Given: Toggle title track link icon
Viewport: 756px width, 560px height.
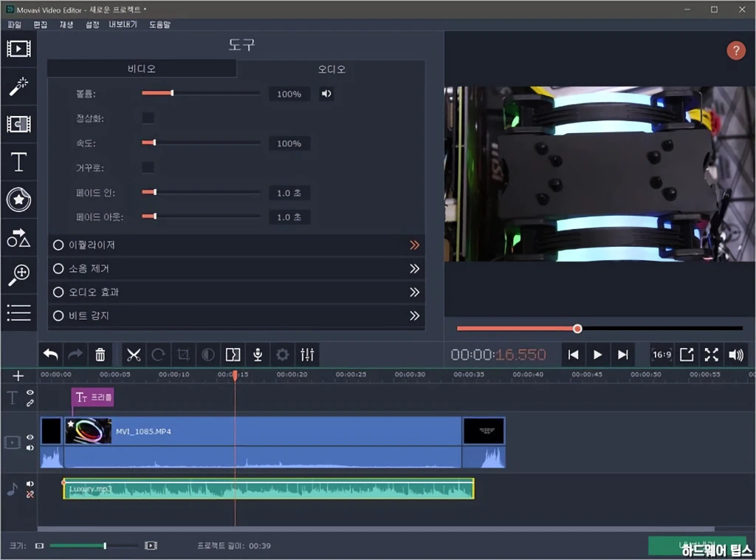Looking at the screenshot, I should [30, 403].
